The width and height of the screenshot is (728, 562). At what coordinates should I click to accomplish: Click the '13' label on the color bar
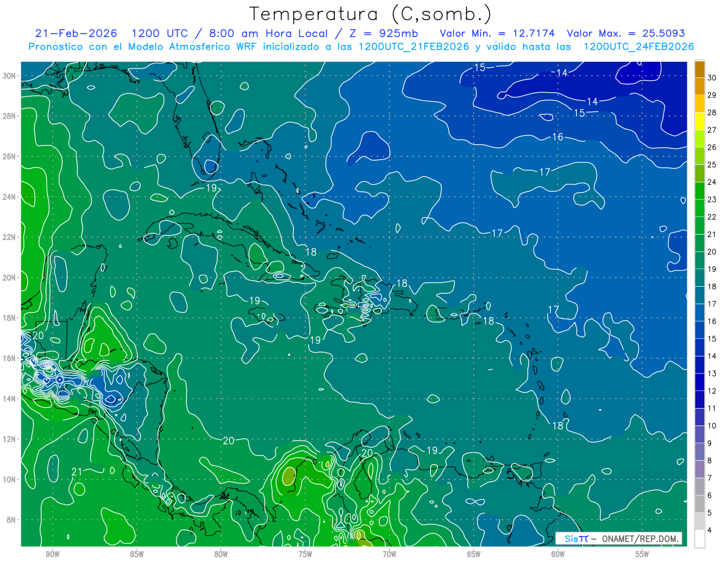pyautogui.click(x=712, y=373)
